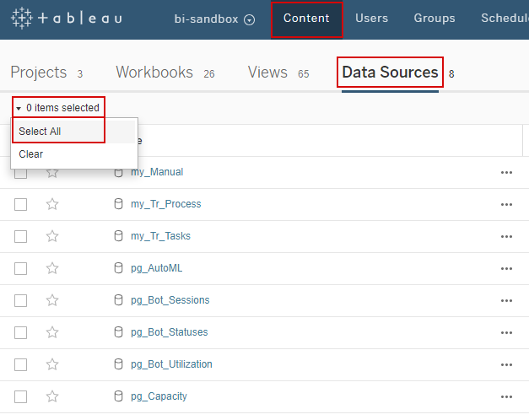Viewport: 529px width, 420px height.
Task: Open the my_Tr_Process data source link
Action: pos(166,204)
